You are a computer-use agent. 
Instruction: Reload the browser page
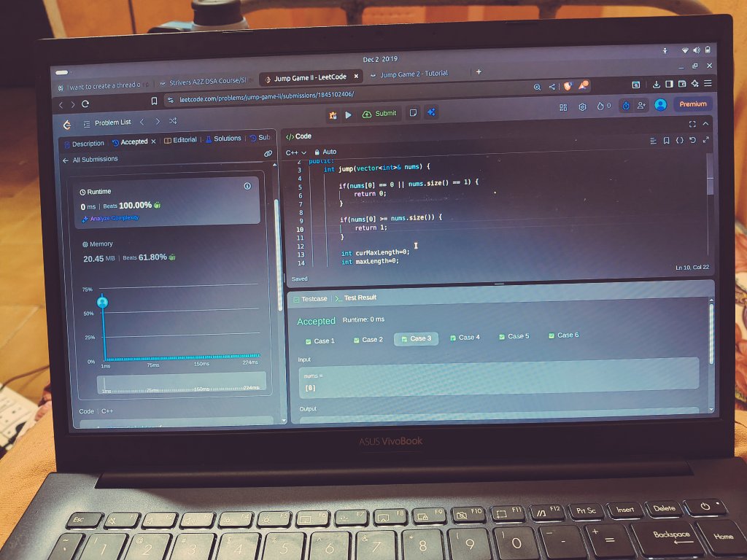[85, 104]
